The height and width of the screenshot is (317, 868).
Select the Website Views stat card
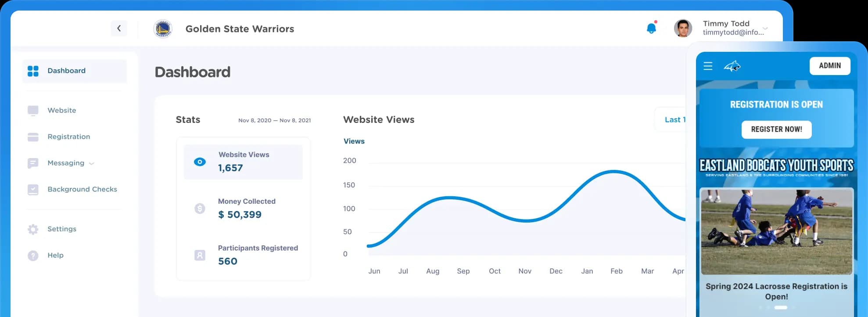click(243, 162)
